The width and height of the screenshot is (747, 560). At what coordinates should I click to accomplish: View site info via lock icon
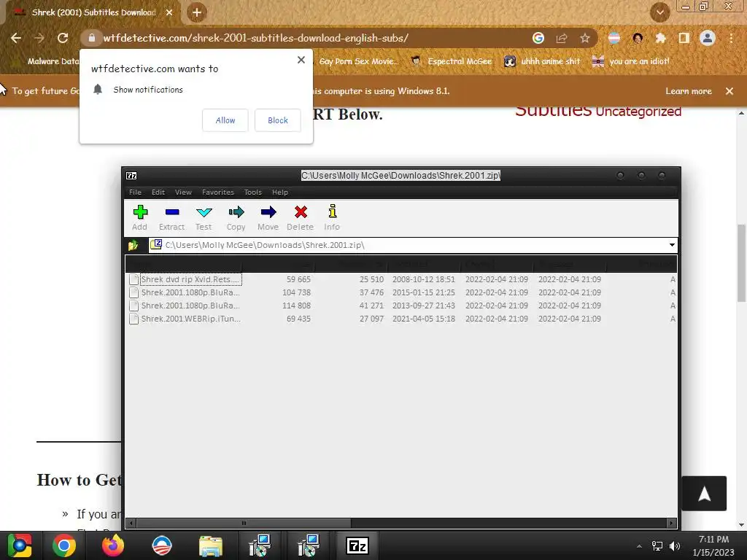92,38
